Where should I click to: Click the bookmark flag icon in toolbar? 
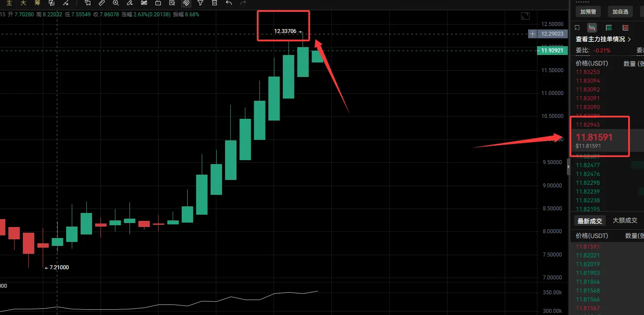[88, 3]
